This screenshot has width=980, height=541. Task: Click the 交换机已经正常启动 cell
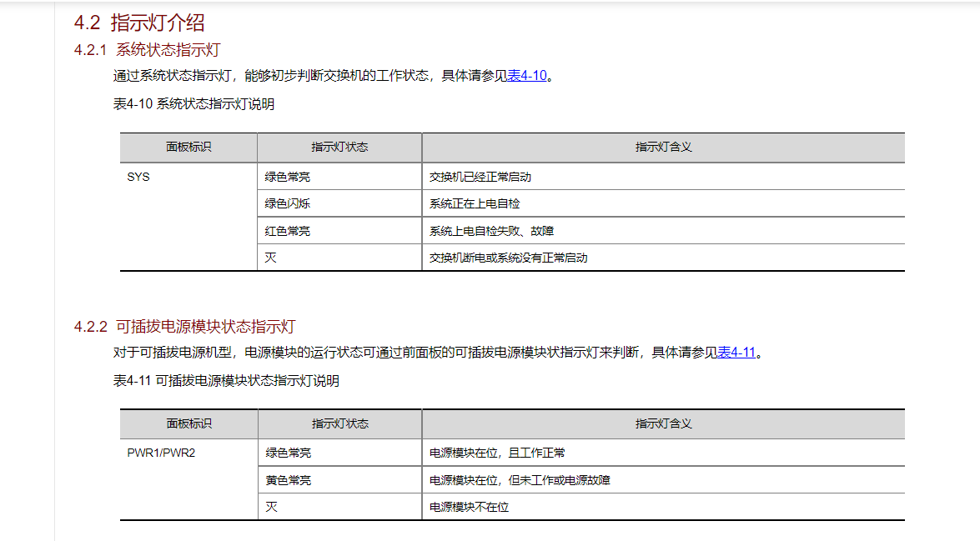click(x=664, y=177)
